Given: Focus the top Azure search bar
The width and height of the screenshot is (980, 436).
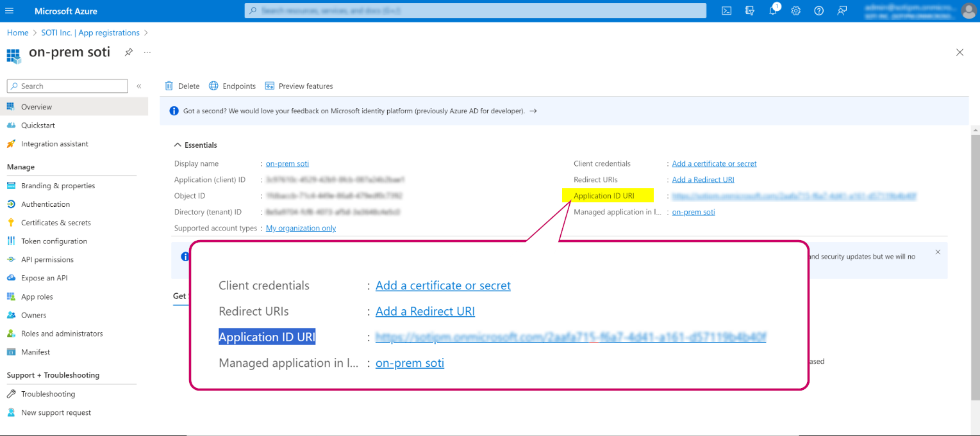Looking at the screenshot, I should [475, 11].
